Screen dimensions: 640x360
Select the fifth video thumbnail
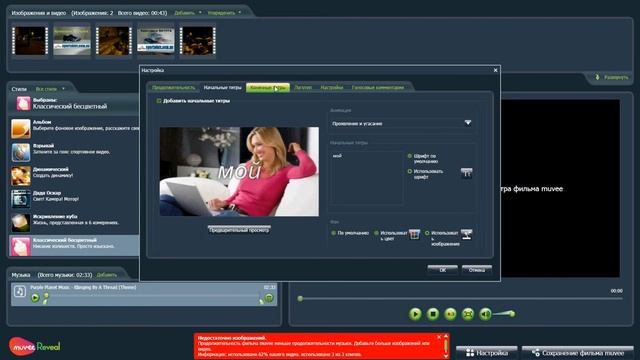(198, 41)
